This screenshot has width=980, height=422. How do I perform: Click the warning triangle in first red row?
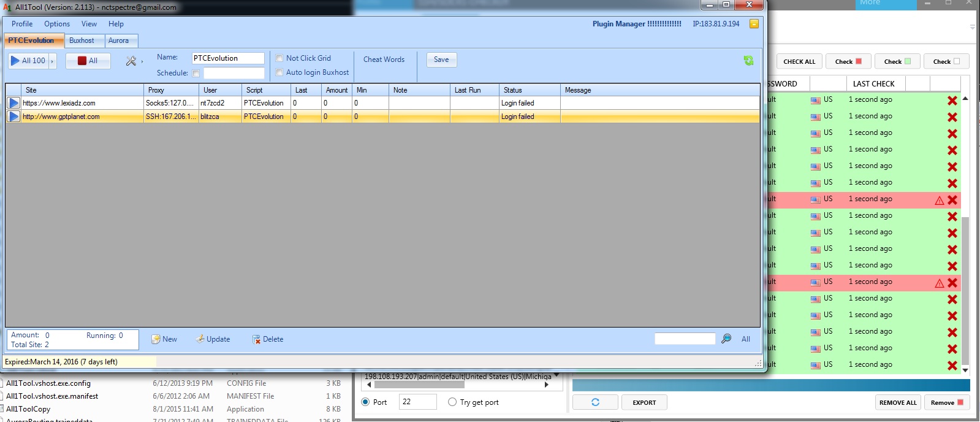click(x=939, y=200)
